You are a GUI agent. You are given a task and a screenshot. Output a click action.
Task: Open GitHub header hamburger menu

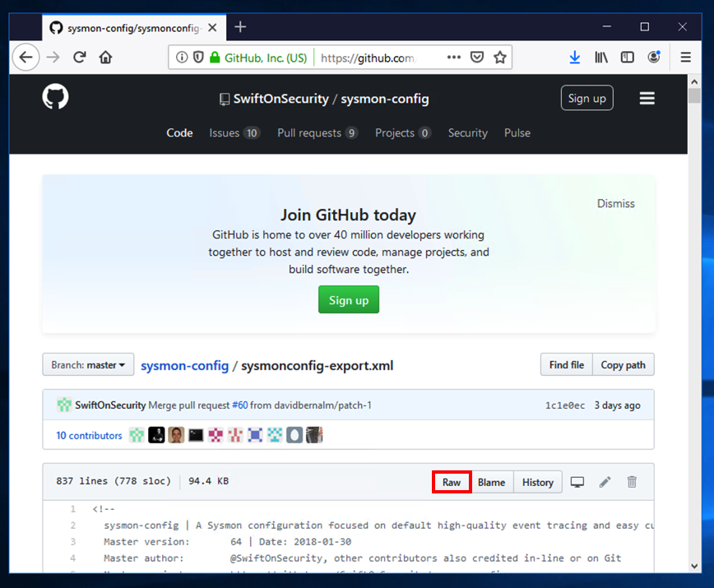click(x=647, y=99)
